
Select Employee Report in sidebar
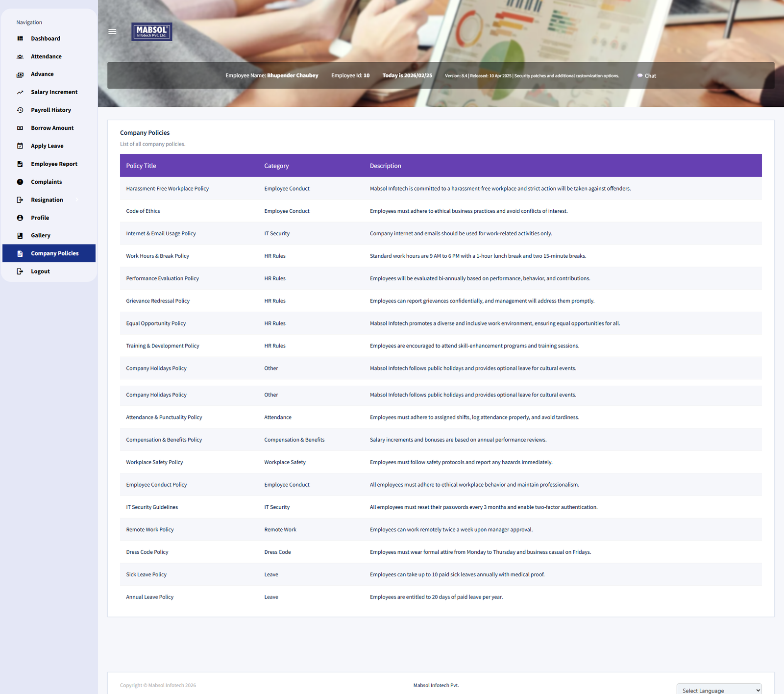point(54,164)
